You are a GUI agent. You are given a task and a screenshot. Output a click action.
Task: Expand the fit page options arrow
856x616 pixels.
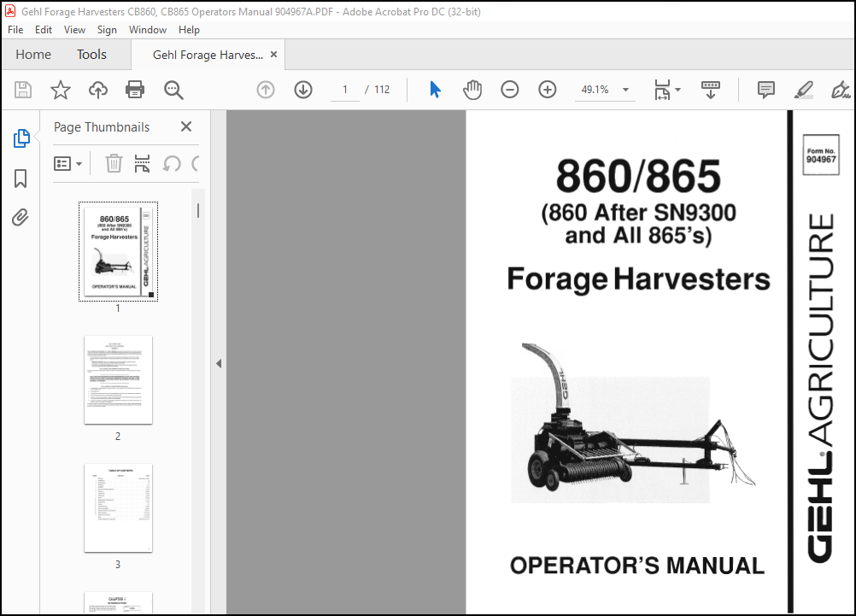click(x=678, y=90)
